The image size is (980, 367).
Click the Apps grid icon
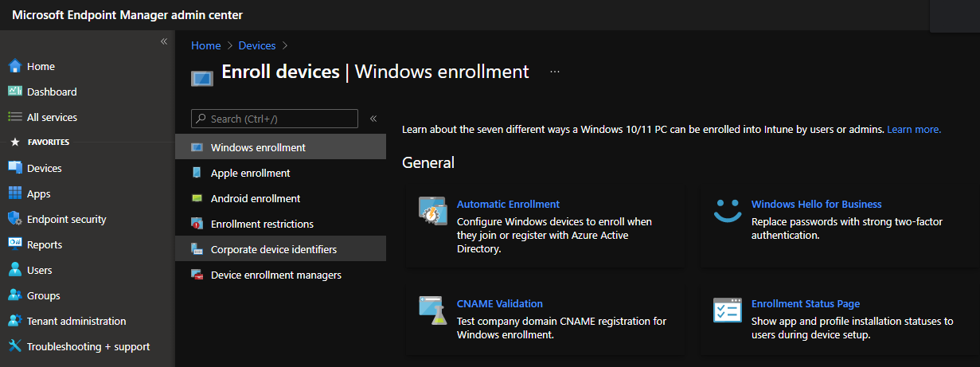(14, 193)
